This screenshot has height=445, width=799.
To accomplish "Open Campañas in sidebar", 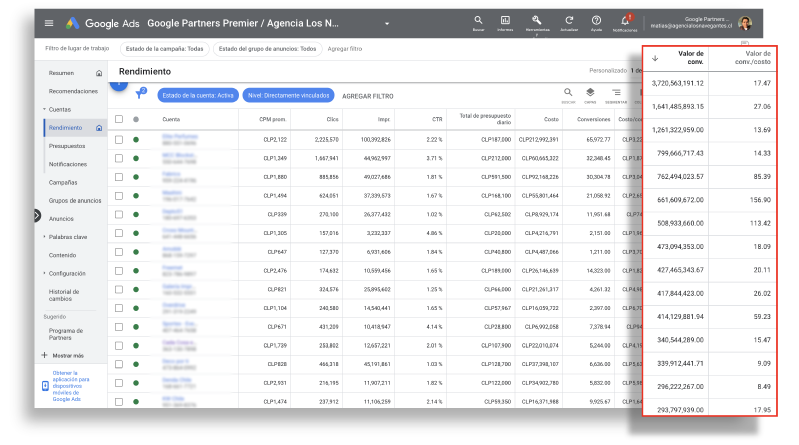I will (x=63, y=182).
